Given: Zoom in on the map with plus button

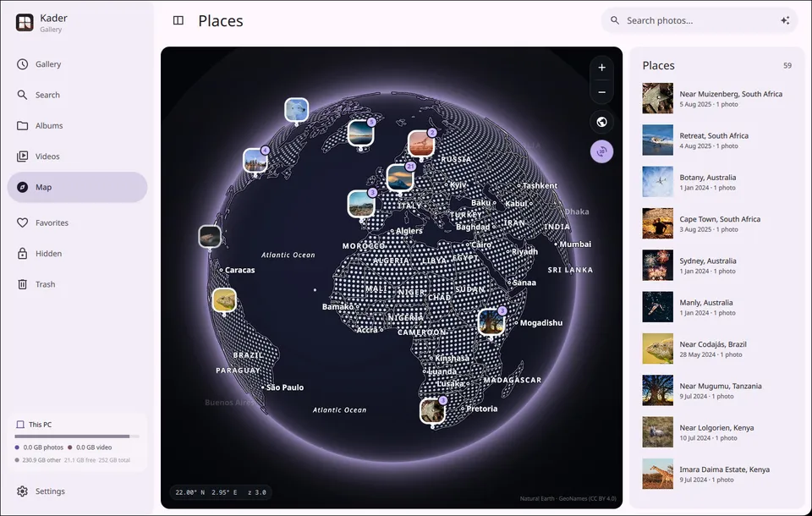Looking at the screenshot, I should click(x=601, y=68).
